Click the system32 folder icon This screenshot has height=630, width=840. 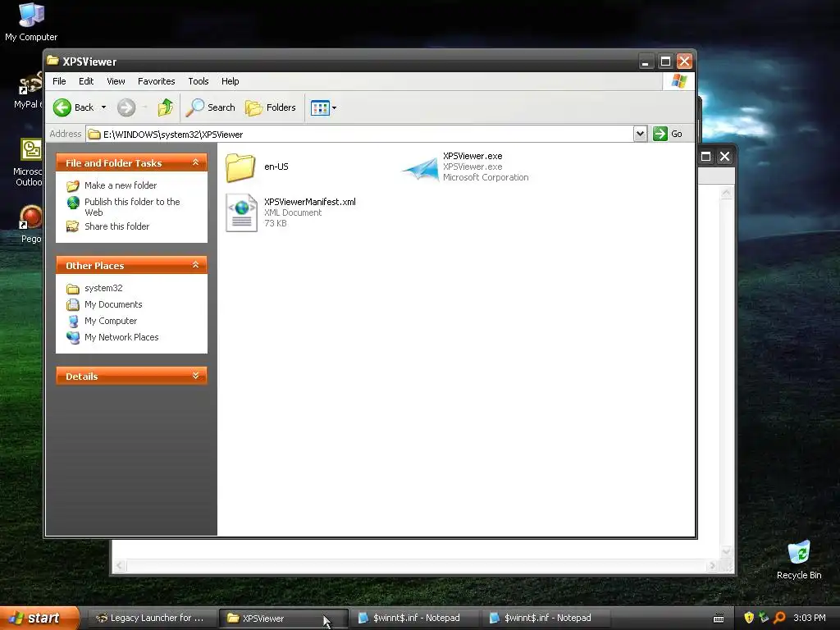73,289
